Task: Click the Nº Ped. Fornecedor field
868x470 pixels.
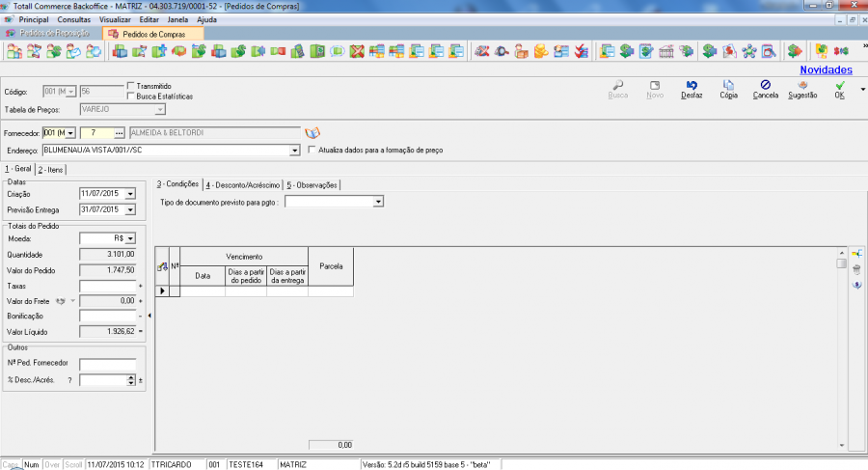Action: click(x=108, y=364)
